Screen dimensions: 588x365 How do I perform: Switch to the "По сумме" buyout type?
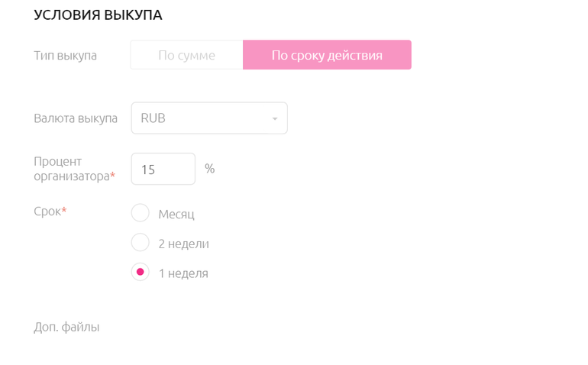[x=186, y=55]
